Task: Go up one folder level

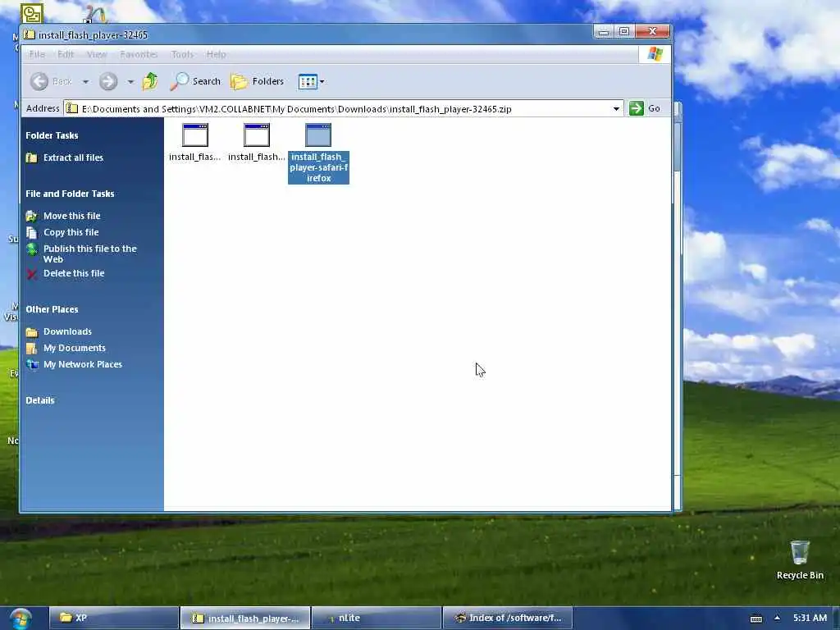Action: click(150, 81)
